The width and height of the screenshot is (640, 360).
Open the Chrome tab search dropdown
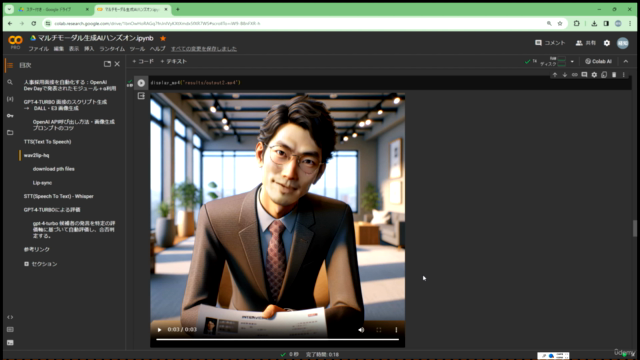[9, 9]
